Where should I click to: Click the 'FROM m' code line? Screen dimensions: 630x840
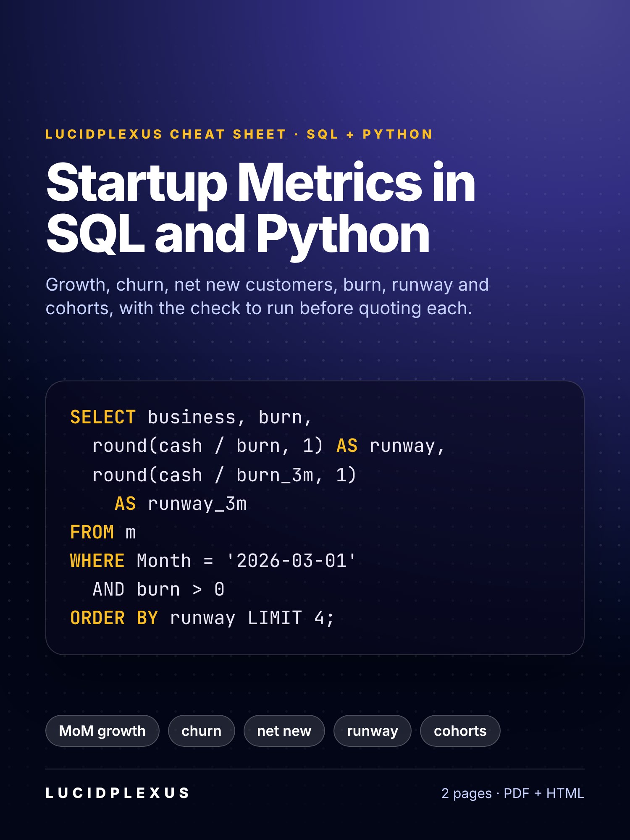pos(103,532)
